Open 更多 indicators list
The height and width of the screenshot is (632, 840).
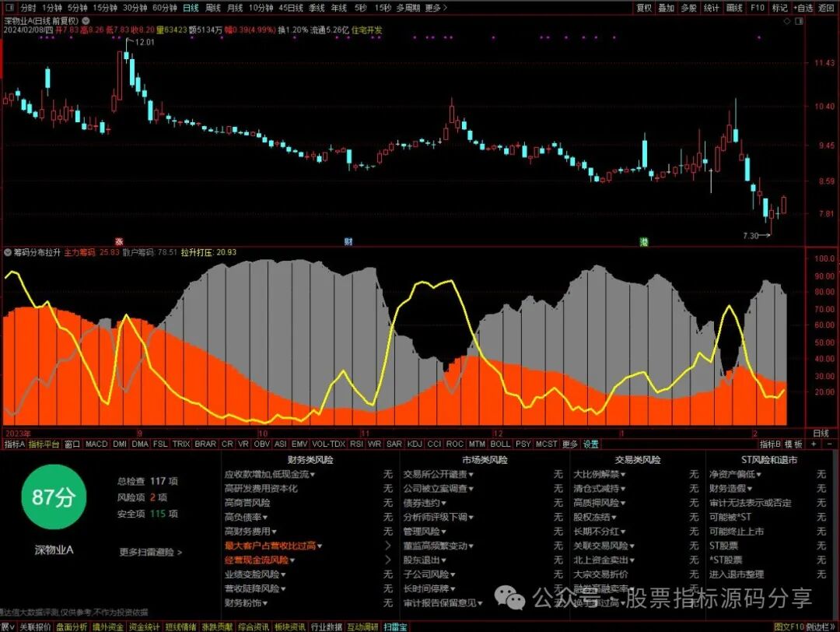point(569,444)
